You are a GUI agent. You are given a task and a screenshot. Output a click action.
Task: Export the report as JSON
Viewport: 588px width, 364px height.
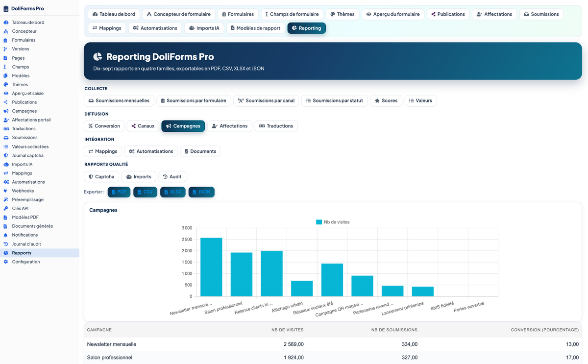click(201, 192)
